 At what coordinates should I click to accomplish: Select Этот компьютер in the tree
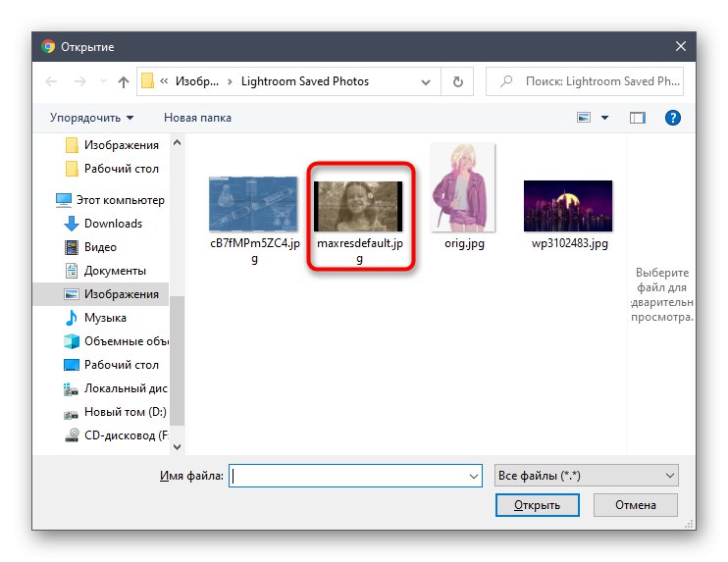click(x=111, y=200)
